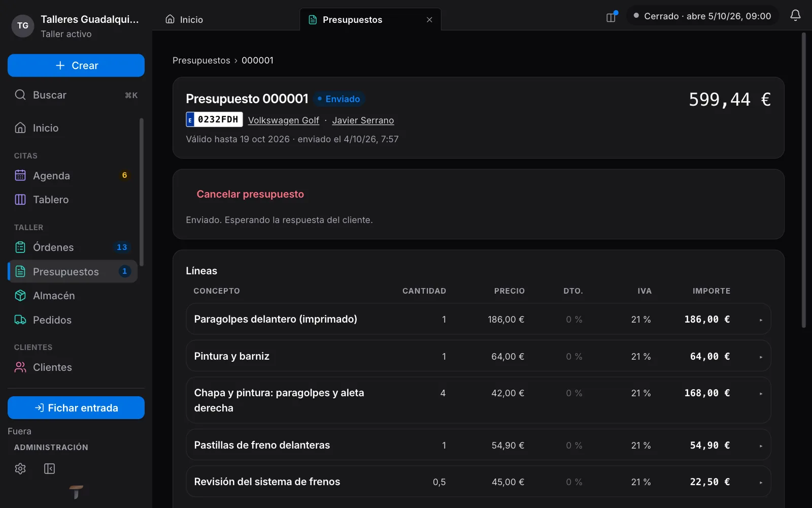Expand the Pintura y barniz line arrow
Viewport: 812px width, 508px height.
coord(761,357)
